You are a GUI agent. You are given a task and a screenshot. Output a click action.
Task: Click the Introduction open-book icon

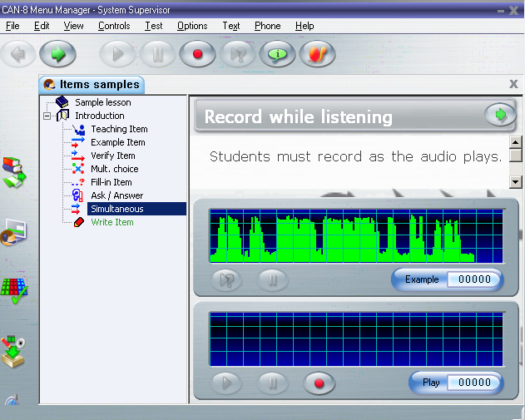pyautogui.click(x=63, y=116)
